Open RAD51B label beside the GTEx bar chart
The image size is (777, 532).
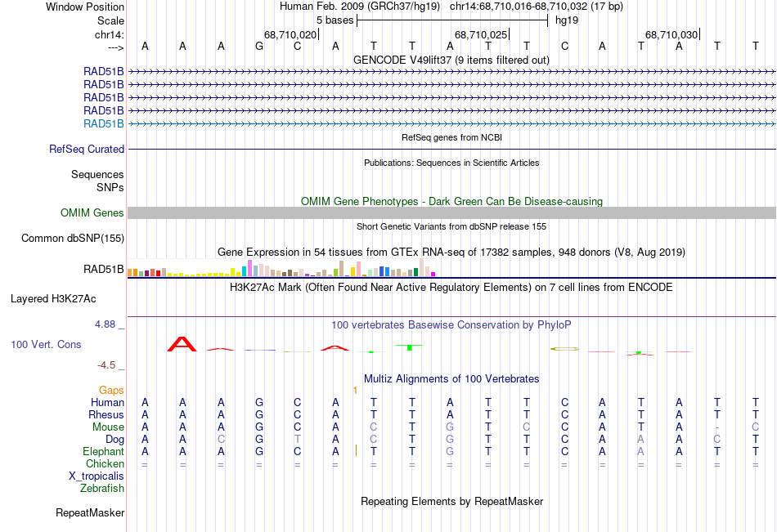(x=104, y=269)
